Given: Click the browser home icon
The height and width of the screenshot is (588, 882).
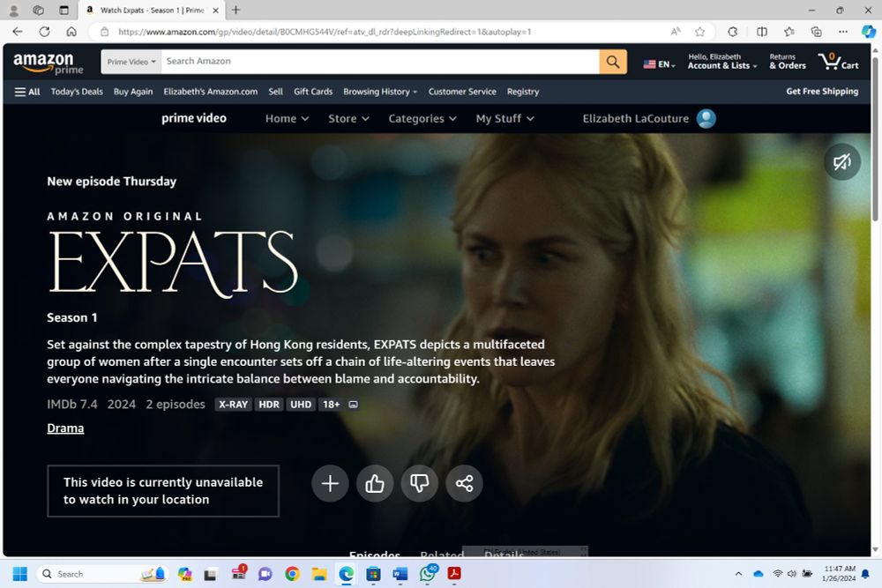Looking at the screenshot, I should click(x=71, y=32).
